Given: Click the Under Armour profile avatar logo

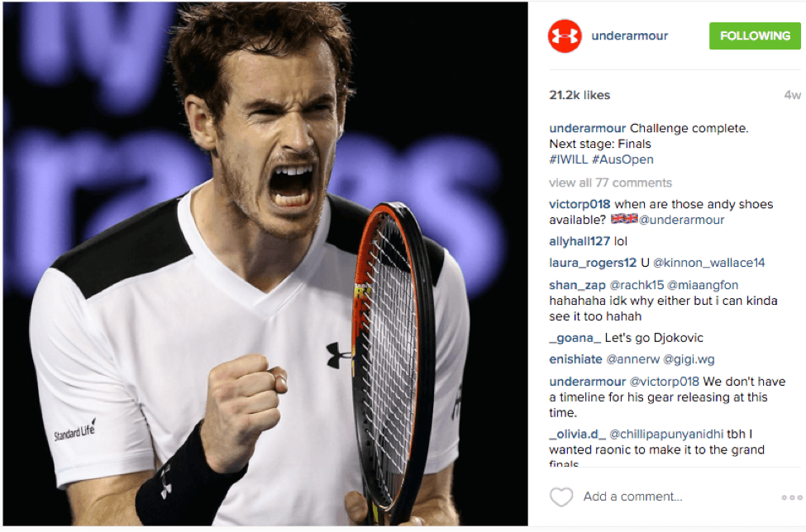Looking at the screenshot, I should tap(565, 36).
